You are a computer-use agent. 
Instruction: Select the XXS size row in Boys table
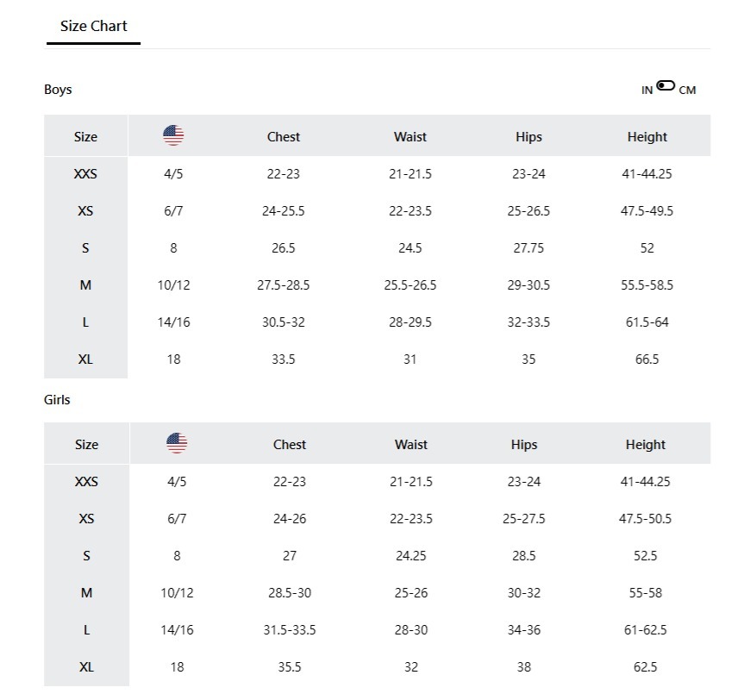click(85, 174)
